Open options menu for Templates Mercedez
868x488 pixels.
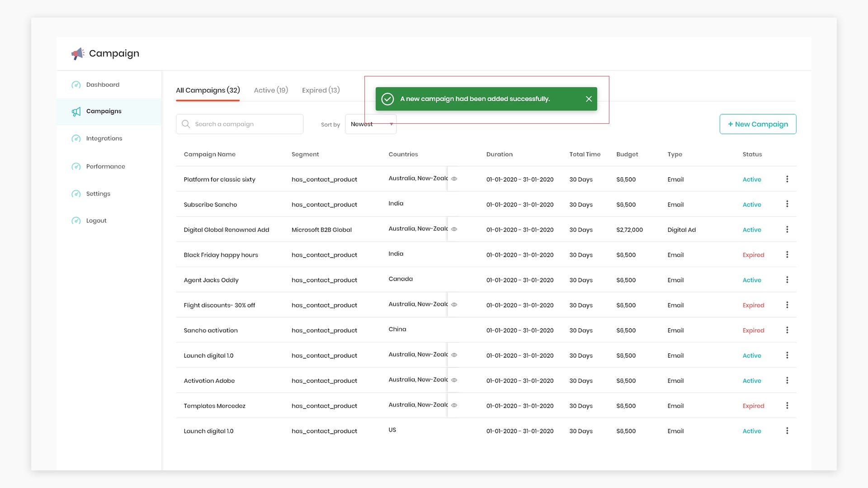(x=787, y=406)
